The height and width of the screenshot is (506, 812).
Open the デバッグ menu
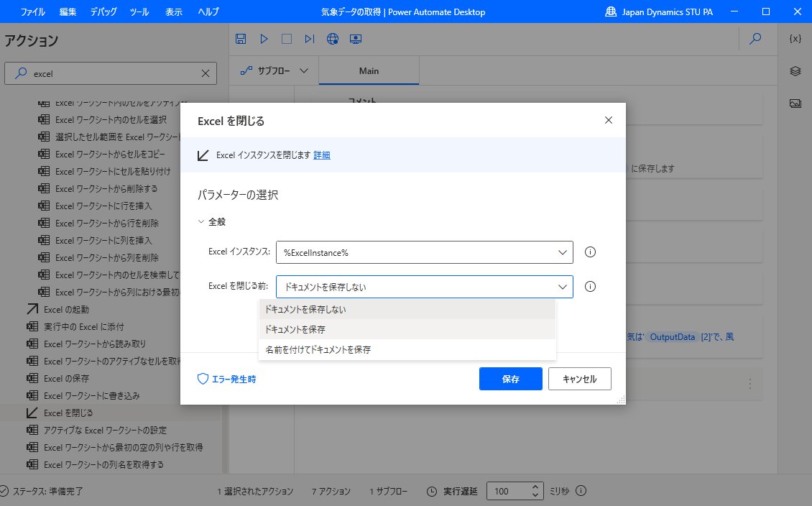click(103, 12)
